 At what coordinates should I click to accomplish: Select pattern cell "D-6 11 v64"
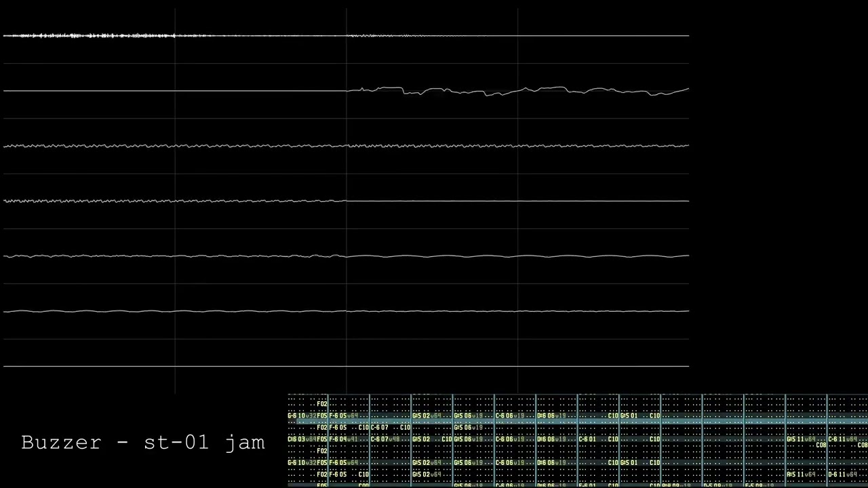(x=842, y=474)
